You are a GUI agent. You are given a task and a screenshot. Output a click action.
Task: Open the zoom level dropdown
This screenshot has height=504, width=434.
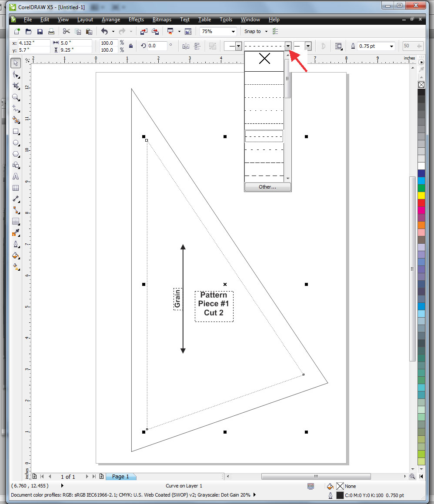pos(234,31)
